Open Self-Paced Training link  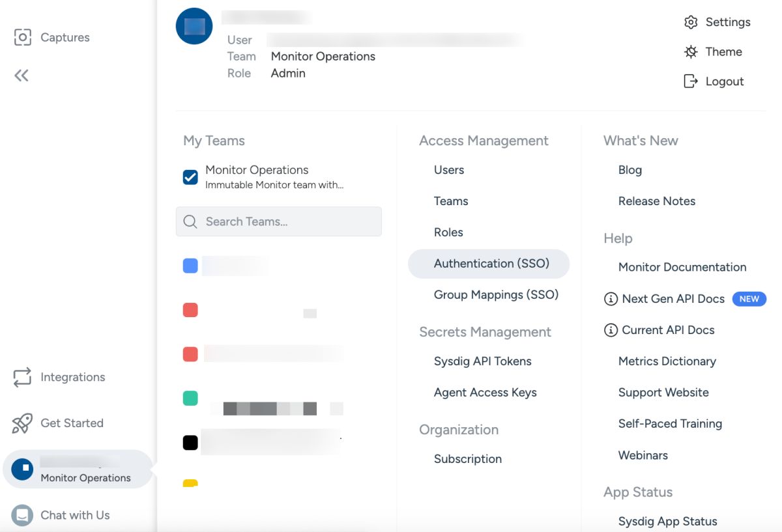[x=670, y=424]
